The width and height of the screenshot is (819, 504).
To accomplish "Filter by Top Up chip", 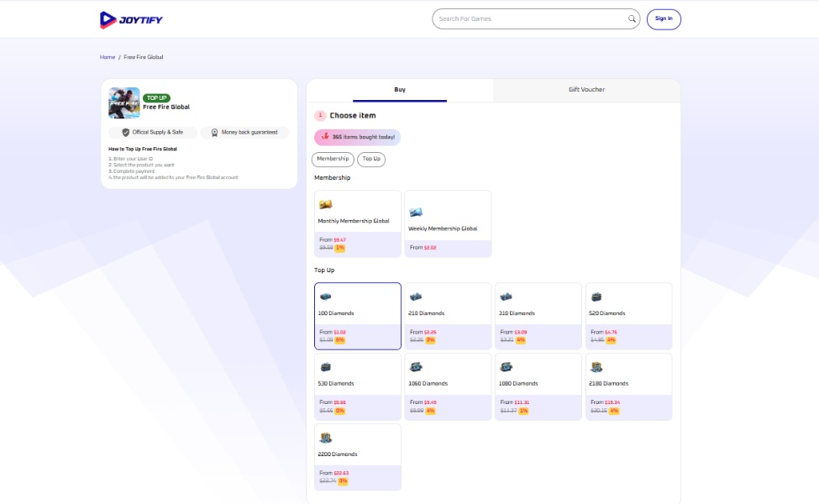I will pyautogui.click(x=371, y=159).
